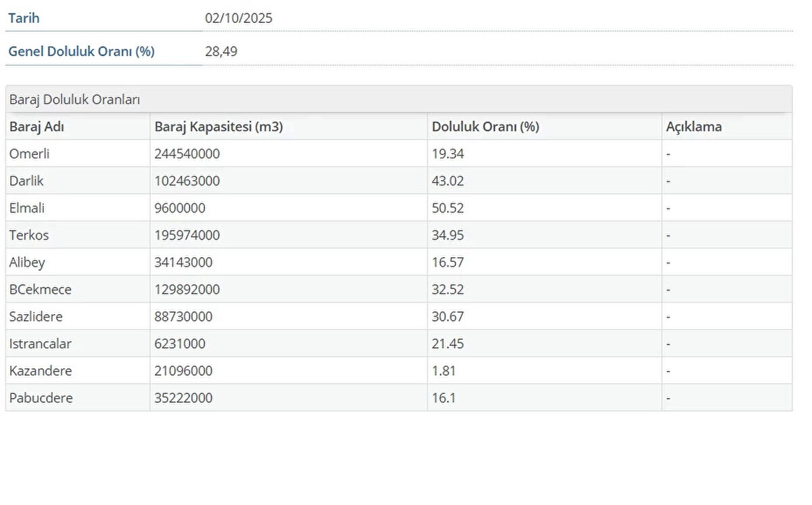Click the Tarih label
This screenshot has height=505, width=812.
(x=24, y=18)
